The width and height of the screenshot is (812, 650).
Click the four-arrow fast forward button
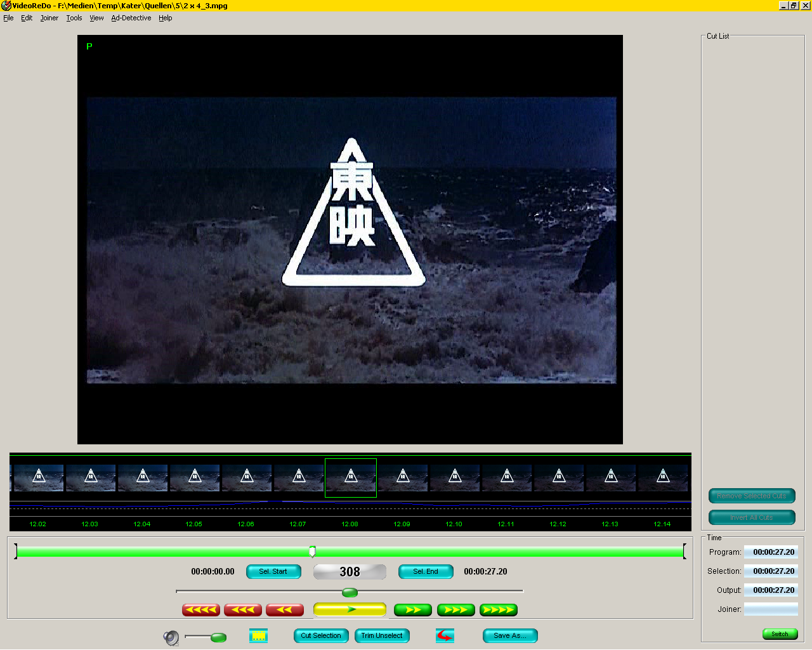click(x=499, y=610)
